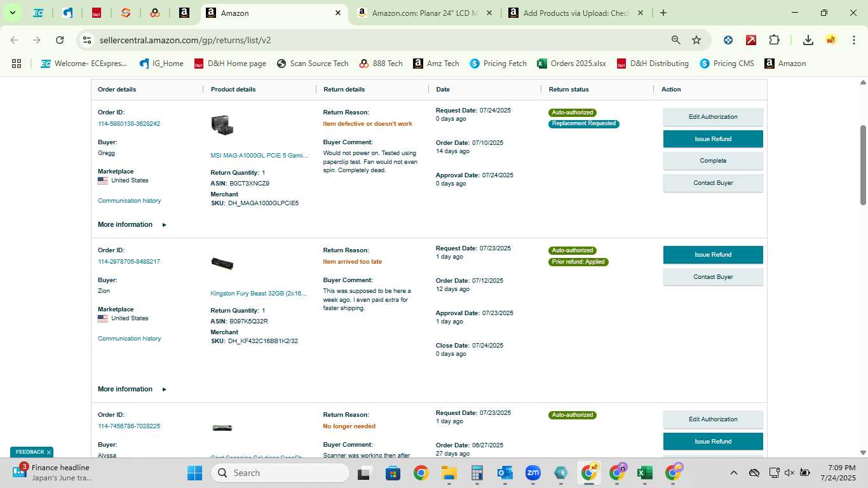The height and width of the screenshot is (488, 868).
Task: Show hidden system tray icons
Action: click(x=733, y=473)
